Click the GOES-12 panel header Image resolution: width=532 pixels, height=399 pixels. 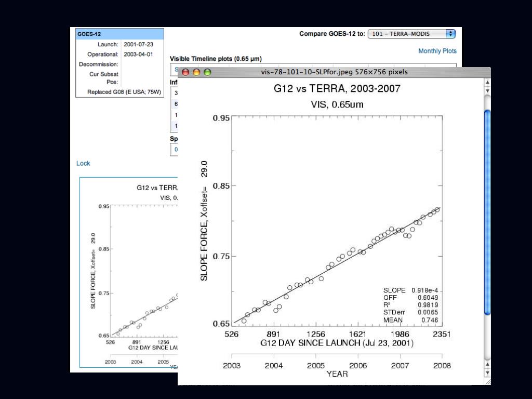[x=120, y=34]
